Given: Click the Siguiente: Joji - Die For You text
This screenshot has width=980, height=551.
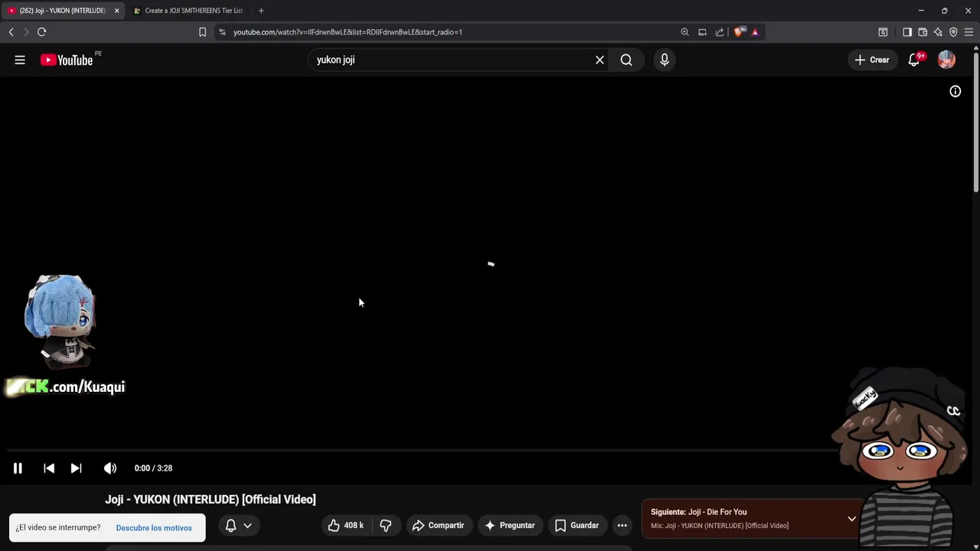Looking at the screenshot, I should (x=699, y=512).
